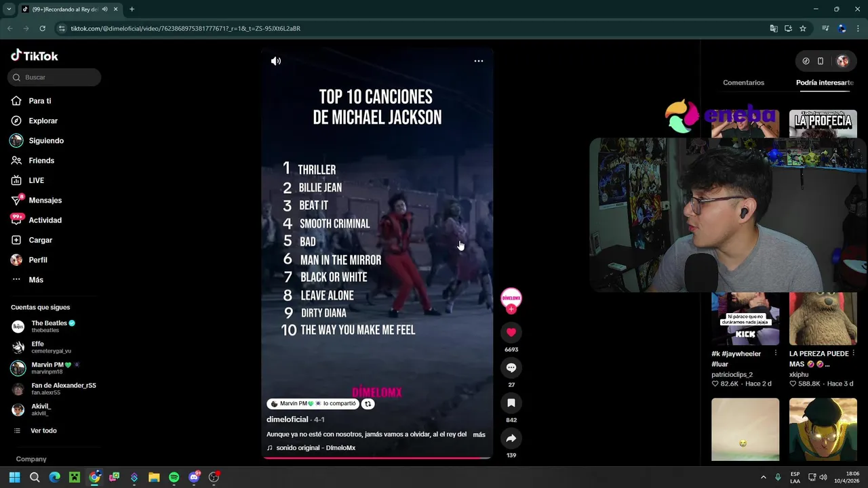The width and height of the screenshot is (868, 488).
Task: Mute the TikTok video sound
Action: (276, 61)
